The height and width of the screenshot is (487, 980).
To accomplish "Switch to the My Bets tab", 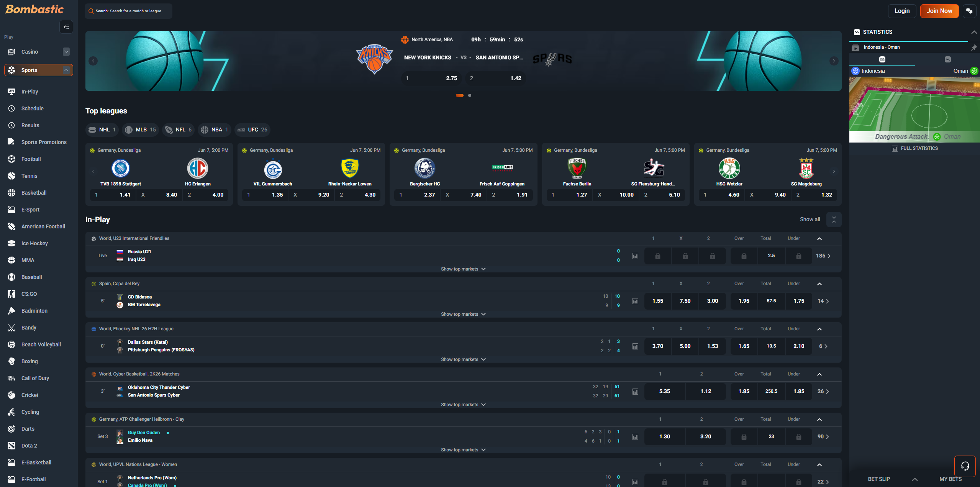I will point(950,479).
